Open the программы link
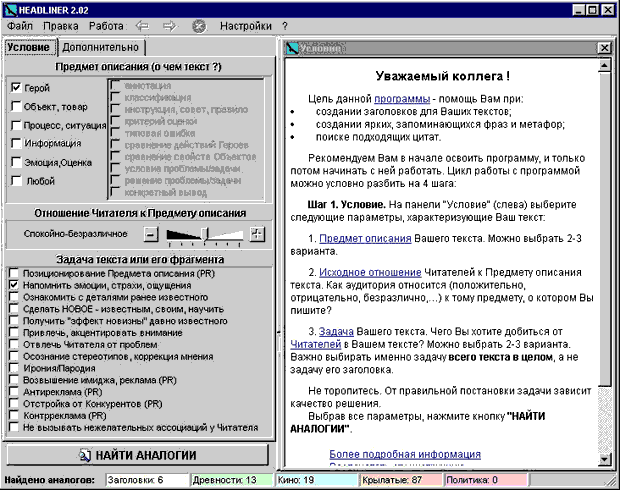The image size is (620, 490). pos(402,99)
